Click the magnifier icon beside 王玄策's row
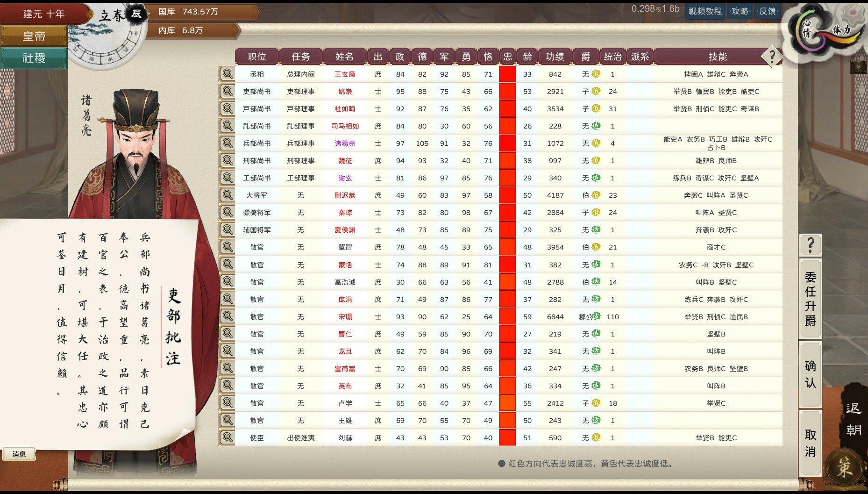 click(228, 74)
